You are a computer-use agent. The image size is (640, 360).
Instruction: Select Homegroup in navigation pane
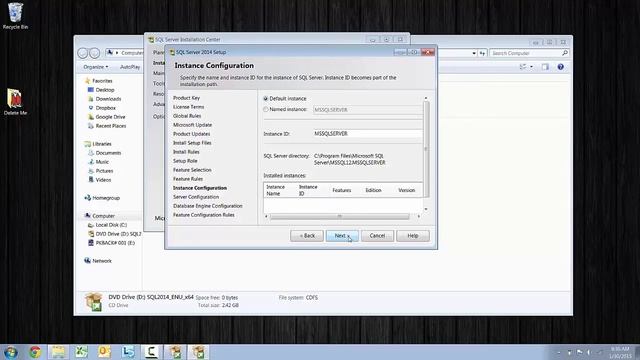[x=106, y=198]
